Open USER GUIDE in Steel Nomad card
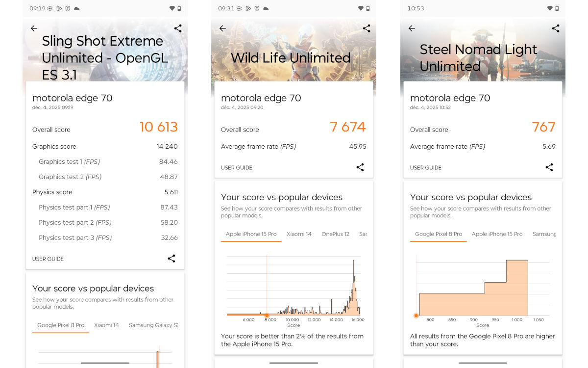Viewport: 588px width, 368px height. [x=426, y=168]
